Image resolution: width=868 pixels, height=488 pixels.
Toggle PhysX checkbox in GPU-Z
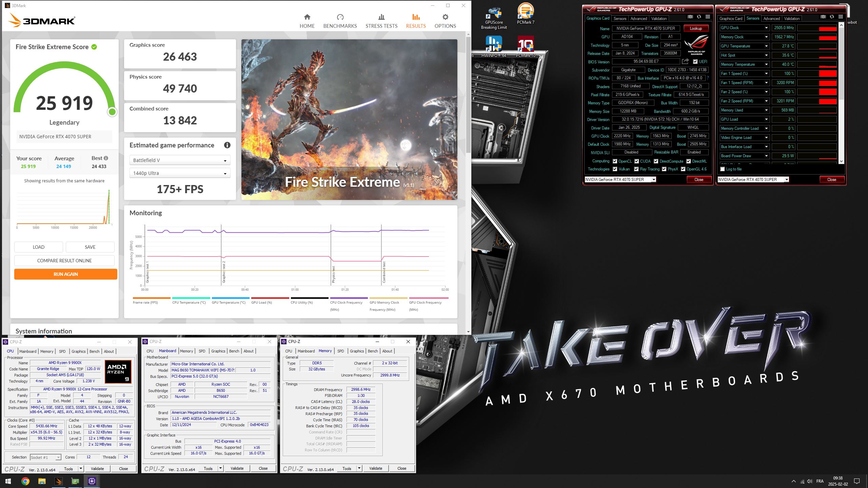pyautogui.click(x=664, y=169)
